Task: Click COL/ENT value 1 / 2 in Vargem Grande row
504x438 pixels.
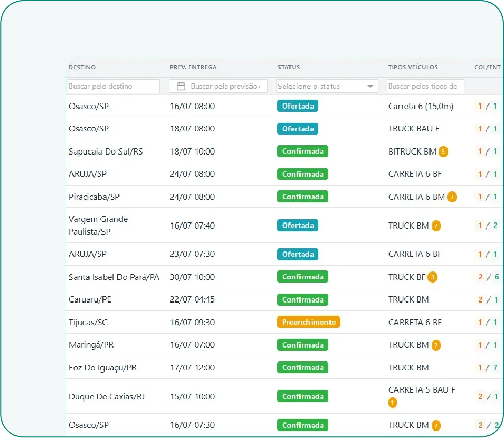Action: pos(487,226)
